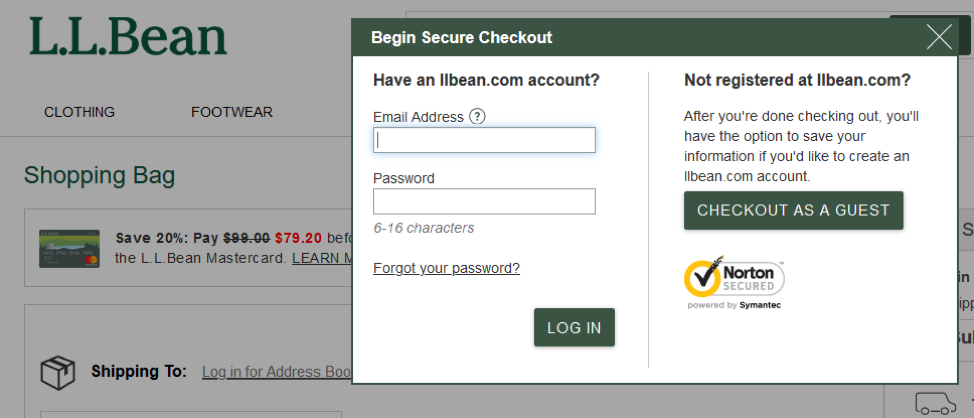The image size is (974, 418).
Task: Click the red $79.20 discounted price
Action: [298, 238]
